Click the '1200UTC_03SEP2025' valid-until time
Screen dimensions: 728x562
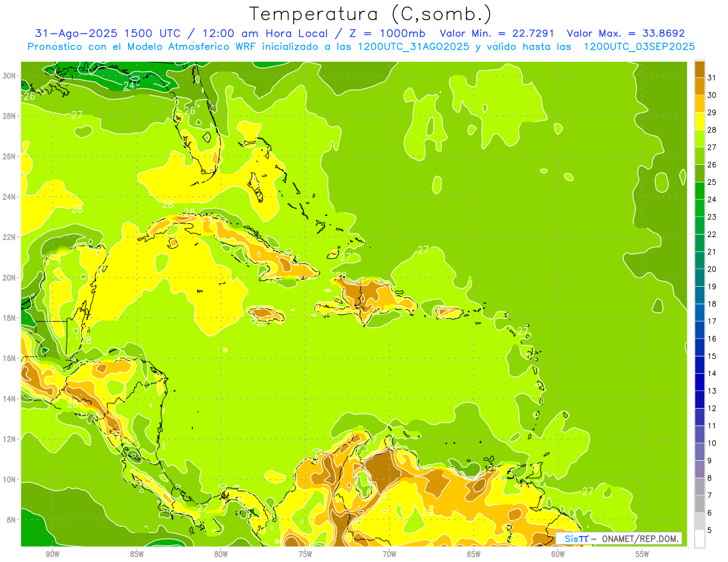pyautogui.click(x=639, y=47)
